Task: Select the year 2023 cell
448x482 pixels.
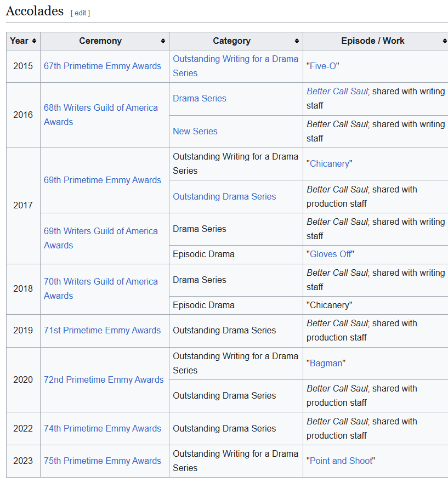Action: click(x=23, y=461)
